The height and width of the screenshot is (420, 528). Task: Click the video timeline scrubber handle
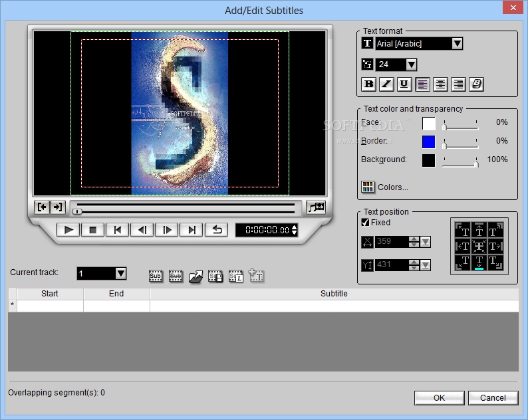pos(77,211)
